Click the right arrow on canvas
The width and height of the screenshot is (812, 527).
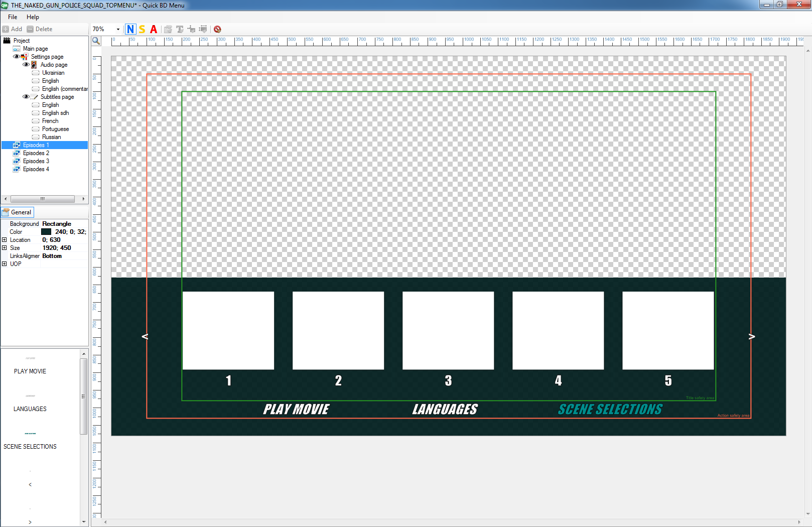tap(752, 336)
